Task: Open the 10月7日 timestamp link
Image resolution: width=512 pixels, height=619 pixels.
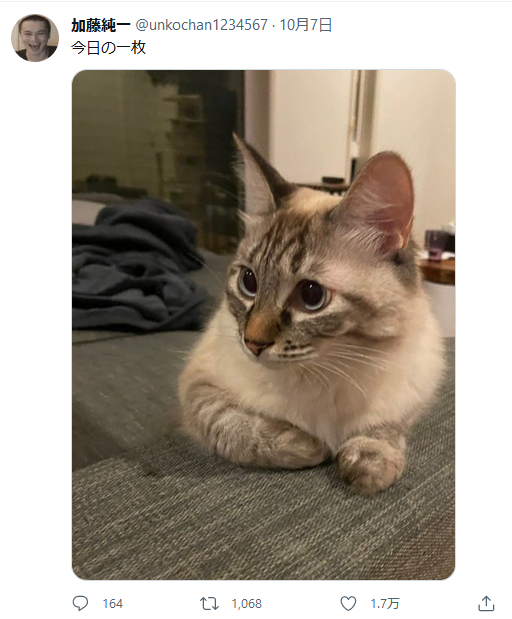Action: coord(306,25)
